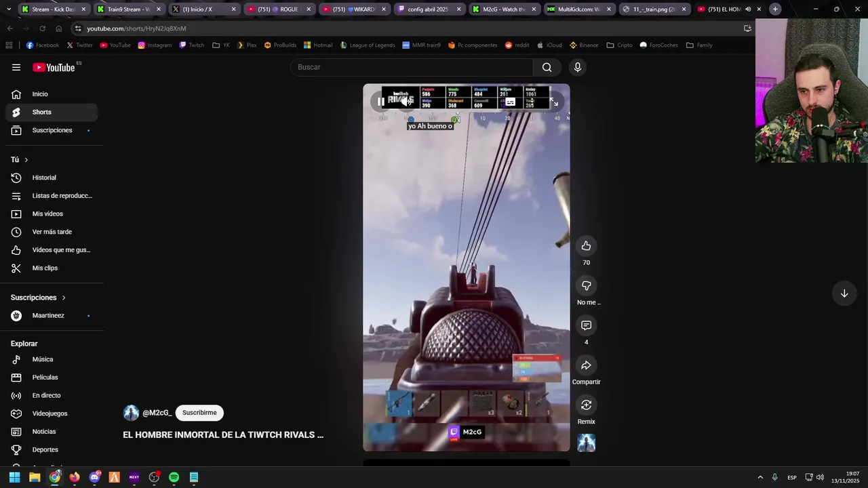Viewport: 868px width, 488px height.
Task: Open the Pc componentes bookmark
Action: tap(473, 45)
